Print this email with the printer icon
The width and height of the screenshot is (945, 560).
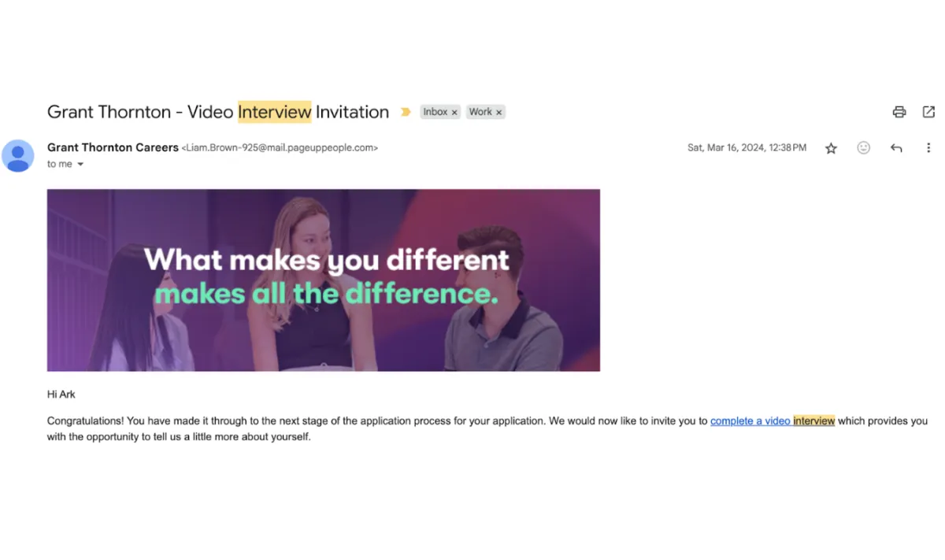(x=899, y=112)
